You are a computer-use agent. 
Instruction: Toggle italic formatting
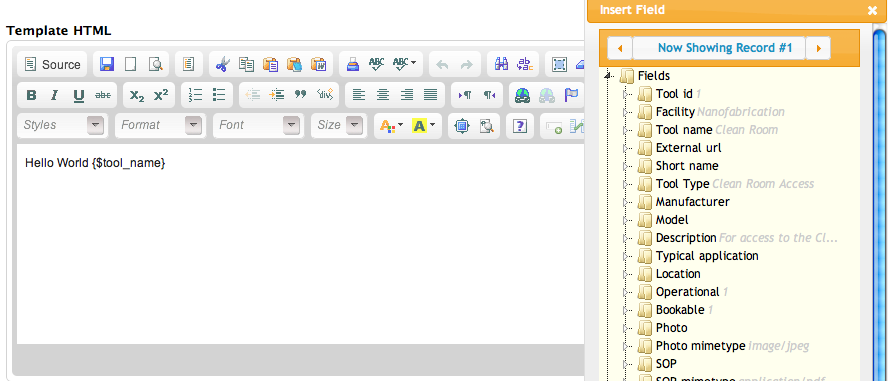55,95
